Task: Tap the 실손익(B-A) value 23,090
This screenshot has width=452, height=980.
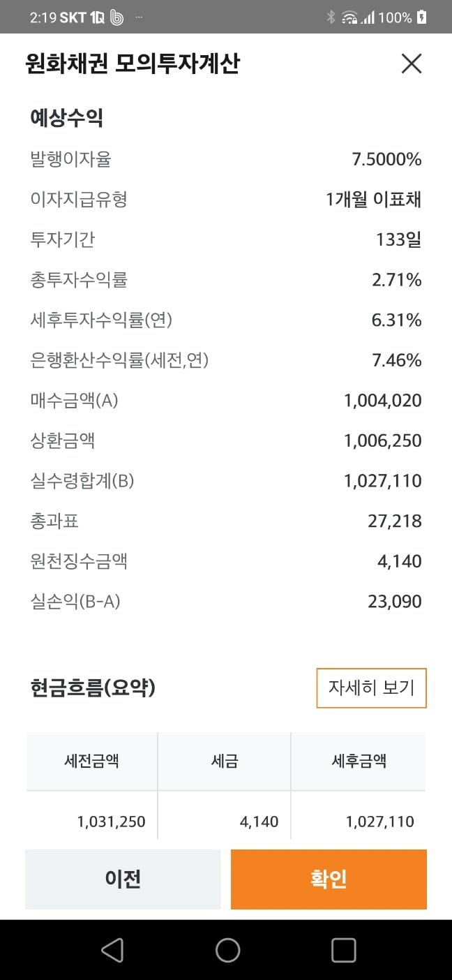Action: click(395, 602)
